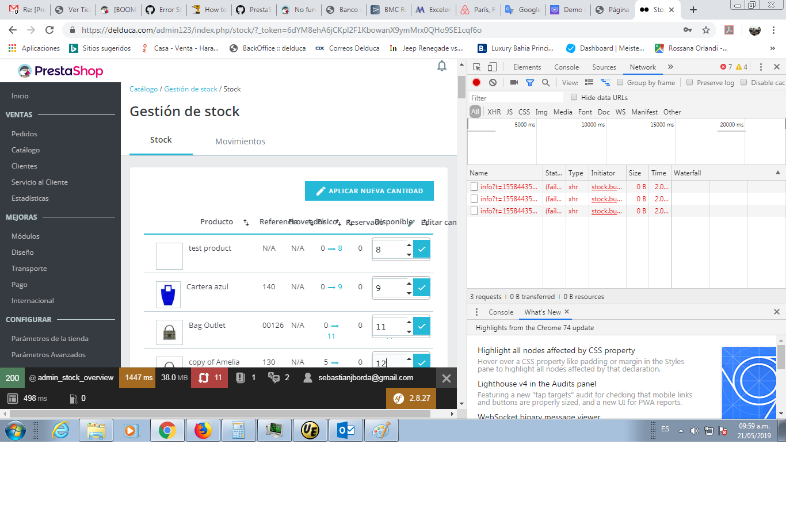
Task: Switch to the Console drawer tab
Action: (x=501, y=312)
